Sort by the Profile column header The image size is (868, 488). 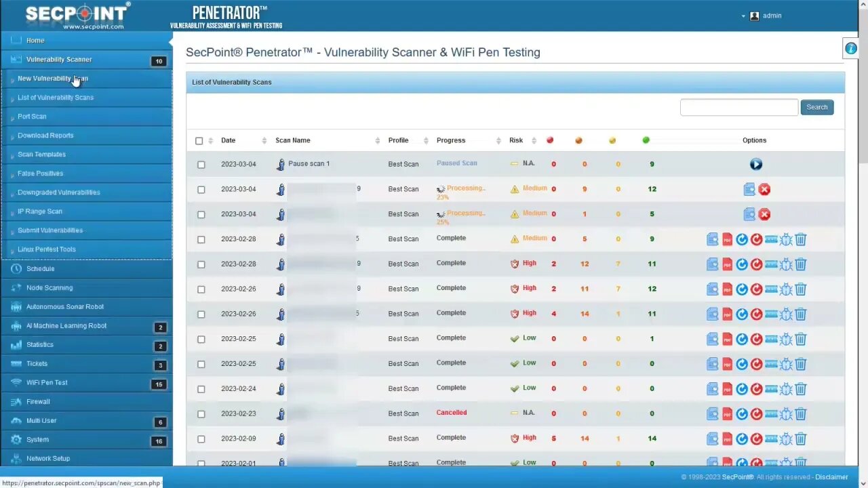pyautogui.click(x=398, y=140)
